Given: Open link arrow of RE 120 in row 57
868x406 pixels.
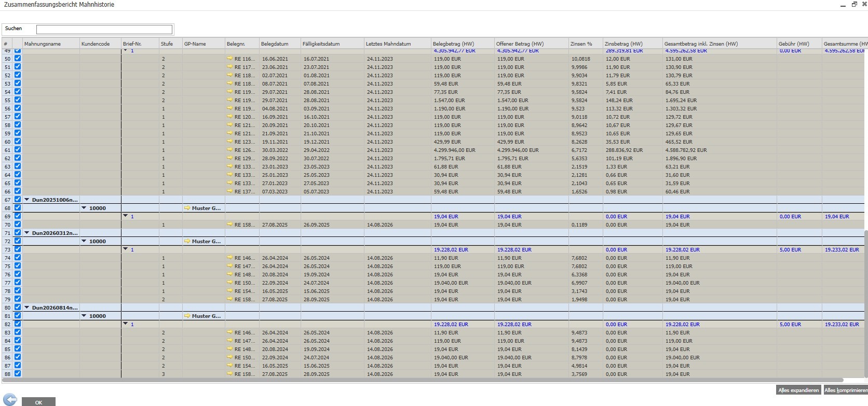Looking at the screenshot, I should [229, 117].
